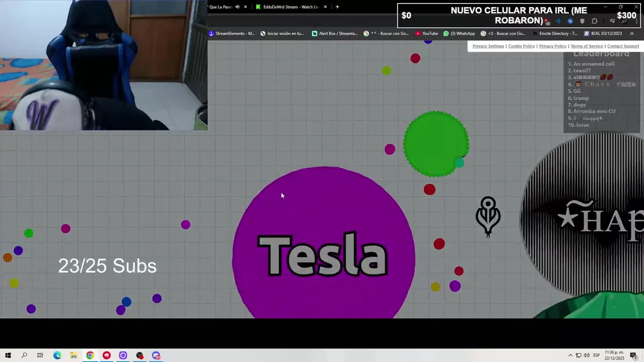Open the Privacy Settings link
This screenshot has width=644, height=362.
[x=488, y=46]
